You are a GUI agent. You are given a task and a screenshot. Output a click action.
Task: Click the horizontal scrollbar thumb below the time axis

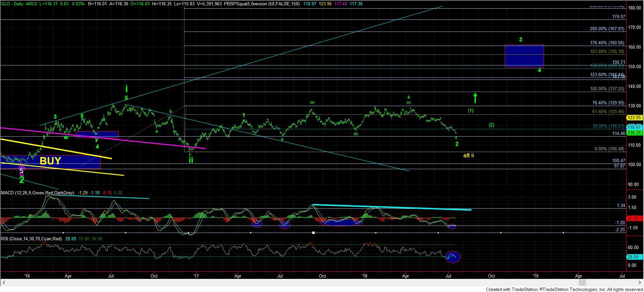pyautogui.click(x=583, y=283)
